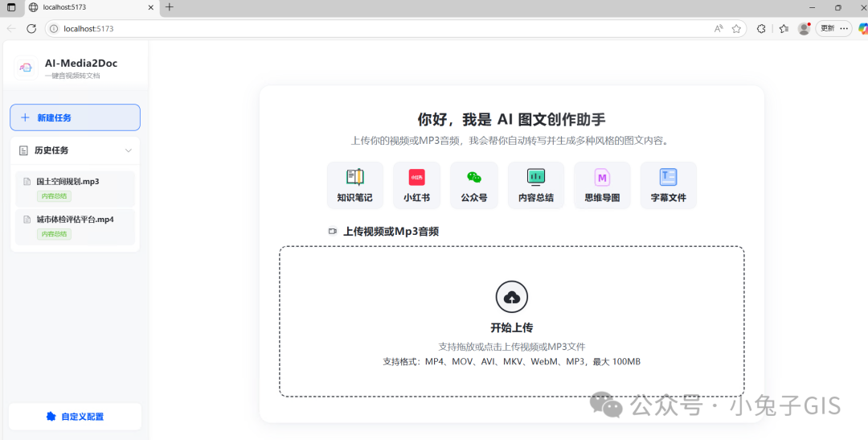Click the plus icon in 新建任务
The width and height of the screenshot is (868, 440).
pos(25,117)
